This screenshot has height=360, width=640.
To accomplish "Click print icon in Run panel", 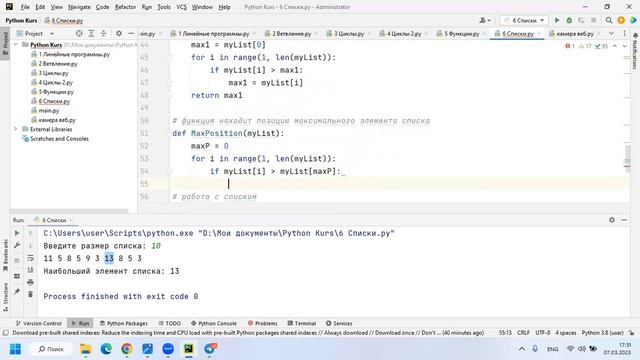I will pyautogui.click(x=30, y=282).
